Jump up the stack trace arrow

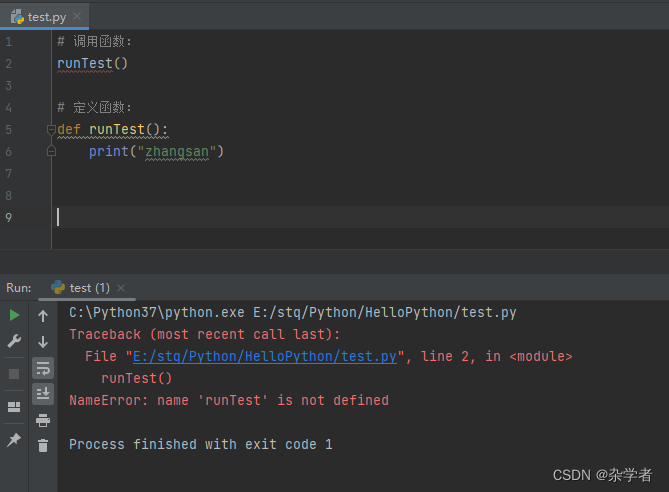(43, 316)
